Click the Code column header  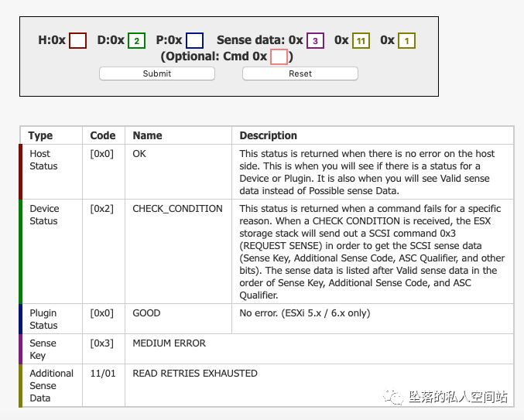click(x=103, y=135)
